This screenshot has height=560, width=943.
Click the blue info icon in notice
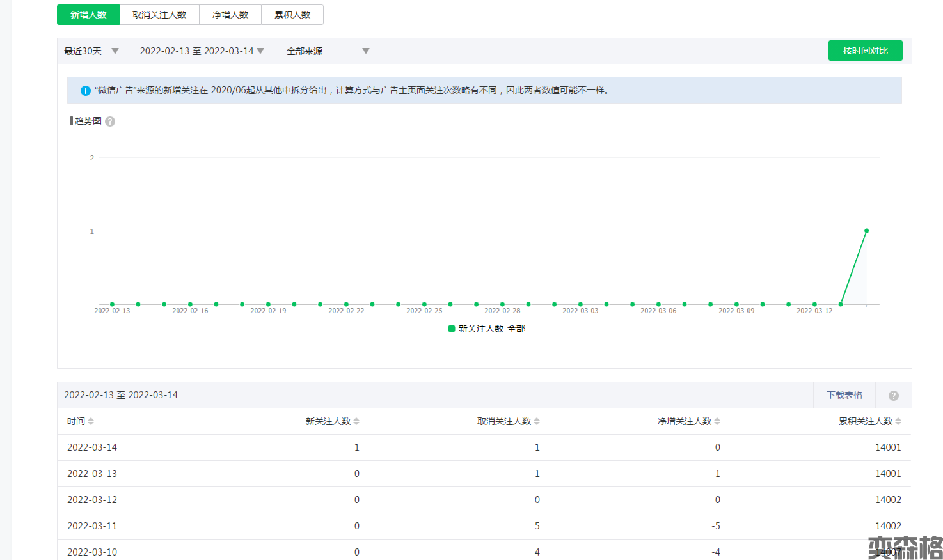pos(85,91)
